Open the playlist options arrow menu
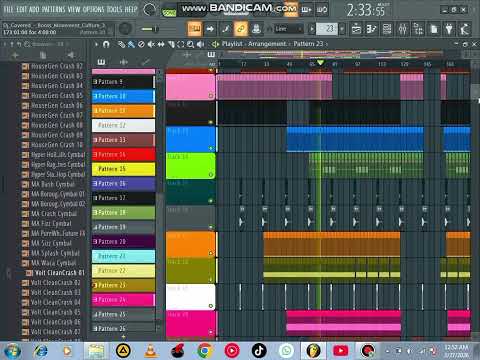 [x=96, y=44]
